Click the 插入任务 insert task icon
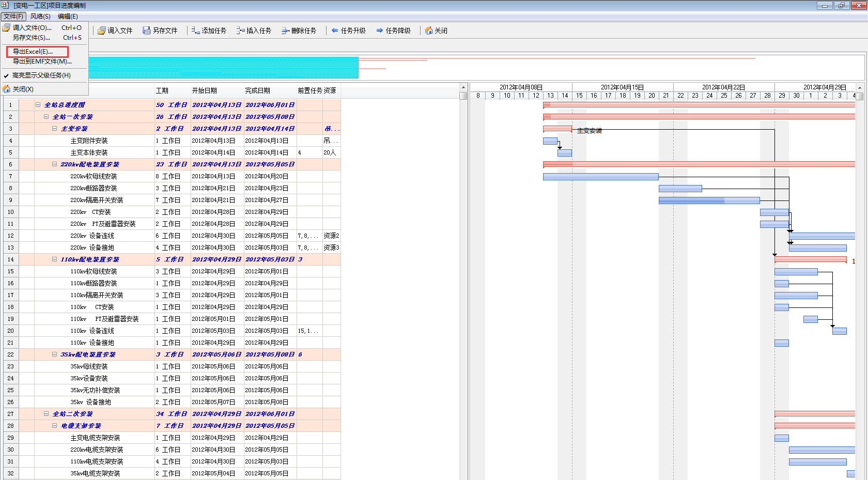Image resolution: width=868 pixels, height=480 pixels. point(240,31)
